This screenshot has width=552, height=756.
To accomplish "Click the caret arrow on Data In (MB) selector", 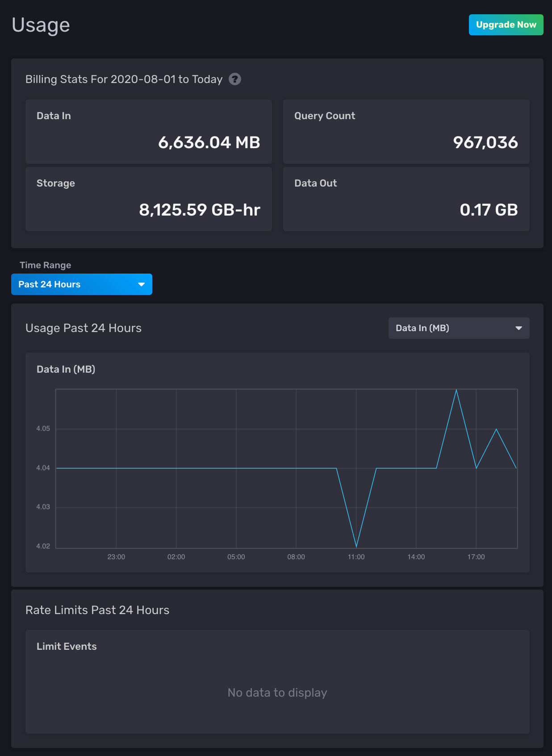I will [519, 328].
